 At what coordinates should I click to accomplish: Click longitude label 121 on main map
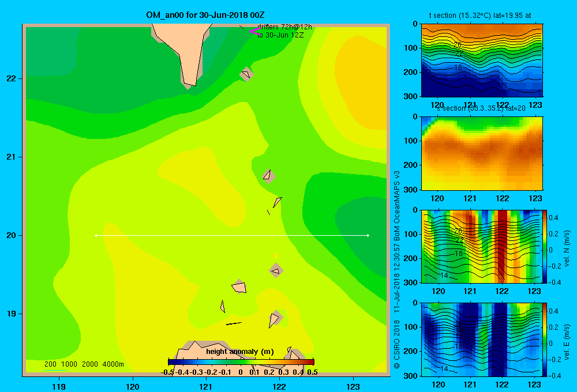pyautogui.click(x=206, y=386)
